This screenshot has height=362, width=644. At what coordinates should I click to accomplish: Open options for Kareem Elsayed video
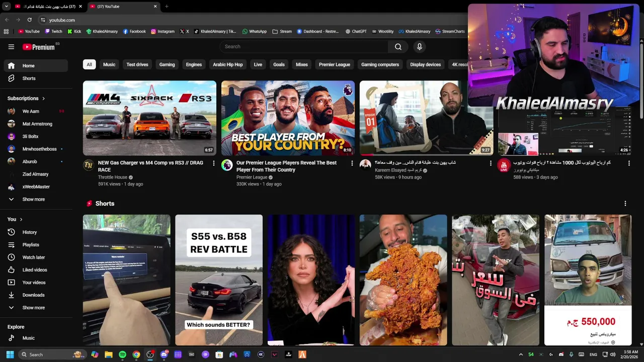[x=491, y=163]
